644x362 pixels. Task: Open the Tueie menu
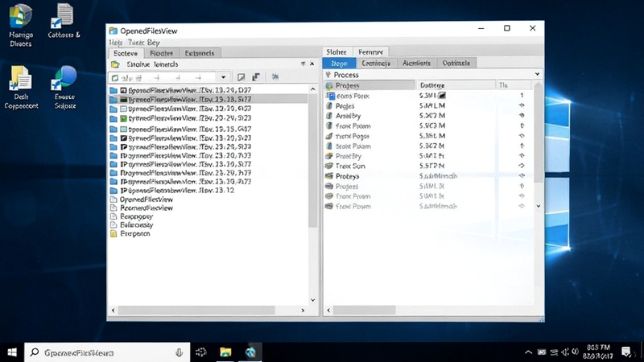coord(136,43)
